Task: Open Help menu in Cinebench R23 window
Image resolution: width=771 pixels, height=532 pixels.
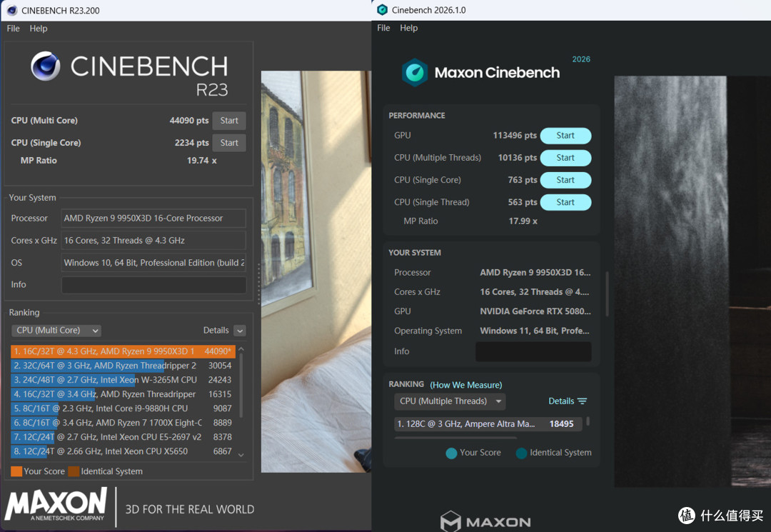Action: pyautogui.click(x=39, y=29)
